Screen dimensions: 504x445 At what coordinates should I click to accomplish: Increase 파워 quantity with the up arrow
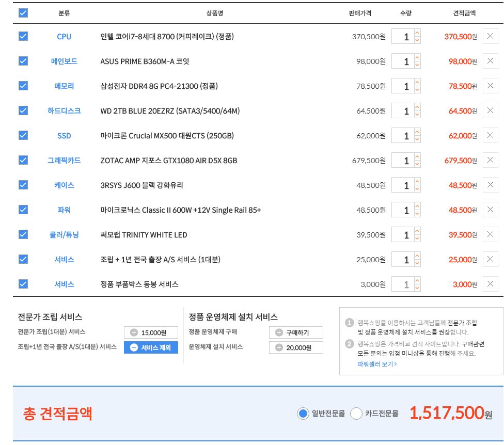[x=417, y=206]
